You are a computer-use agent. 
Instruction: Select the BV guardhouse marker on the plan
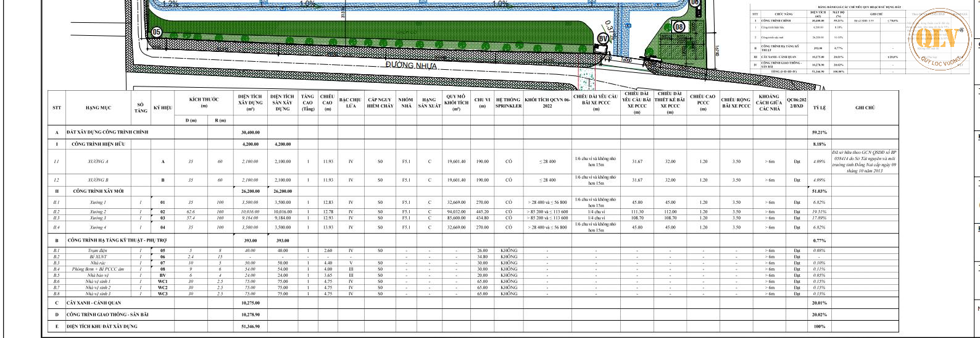[603, 39]
